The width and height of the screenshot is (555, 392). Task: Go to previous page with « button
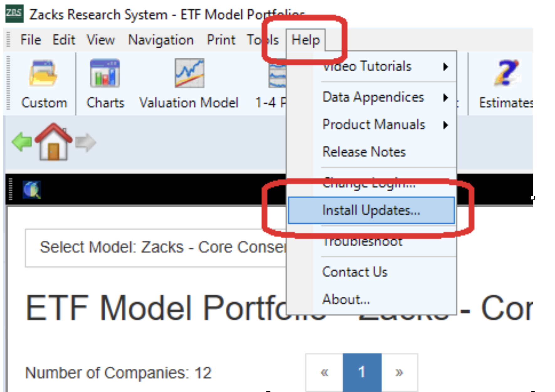click(x=325, y=373)
